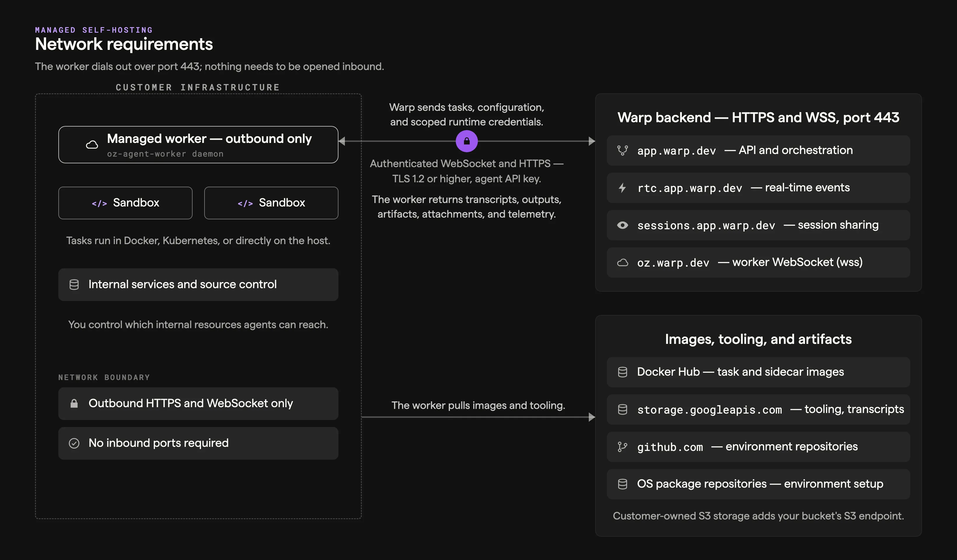Click the 'Sandbox' label in the second sandbox box

(x=282, y=203)
